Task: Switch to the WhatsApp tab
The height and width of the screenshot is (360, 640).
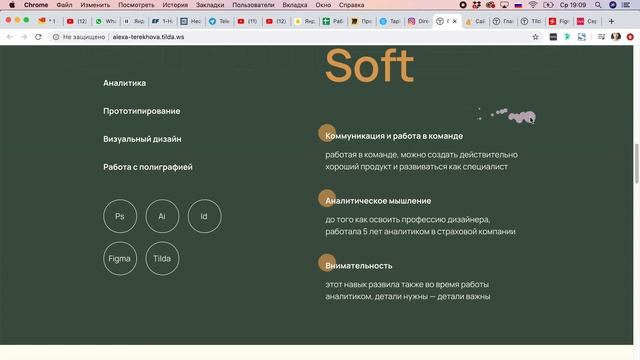Action: point(106,21)
